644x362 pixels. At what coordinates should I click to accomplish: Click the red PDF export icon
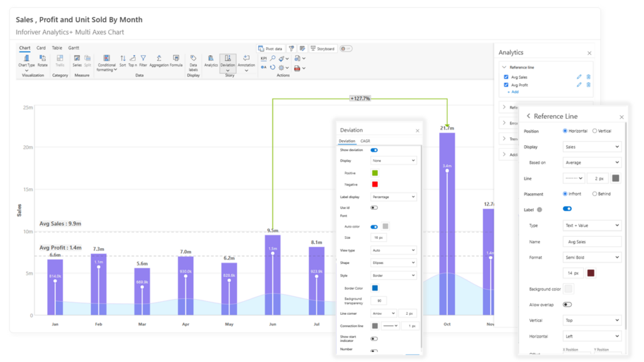[x=297, y=68]
